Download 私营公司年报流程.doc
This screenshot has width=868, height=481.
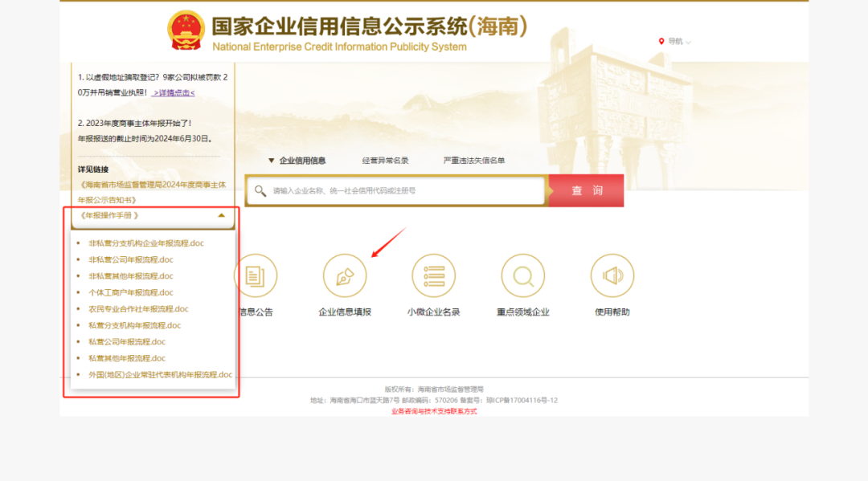pyautogui.click(x=127, y=341)
